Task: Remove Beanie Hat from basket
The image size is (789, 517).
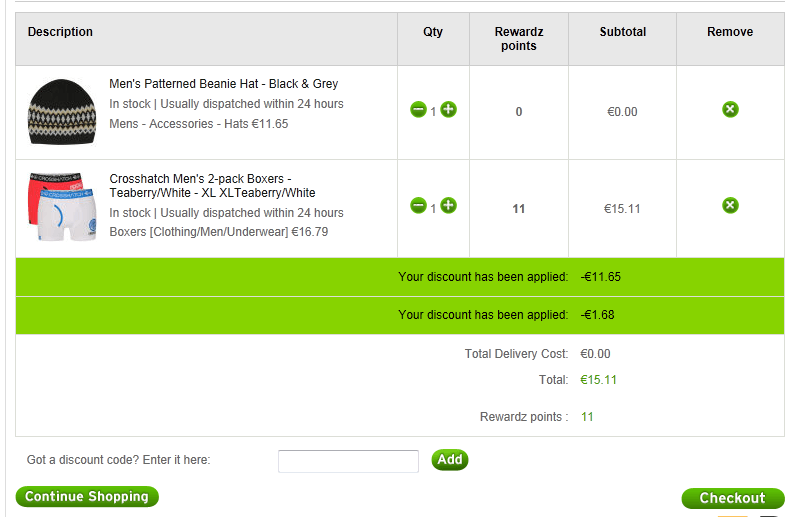Action: pyautogui.click(x=730, y=109)
